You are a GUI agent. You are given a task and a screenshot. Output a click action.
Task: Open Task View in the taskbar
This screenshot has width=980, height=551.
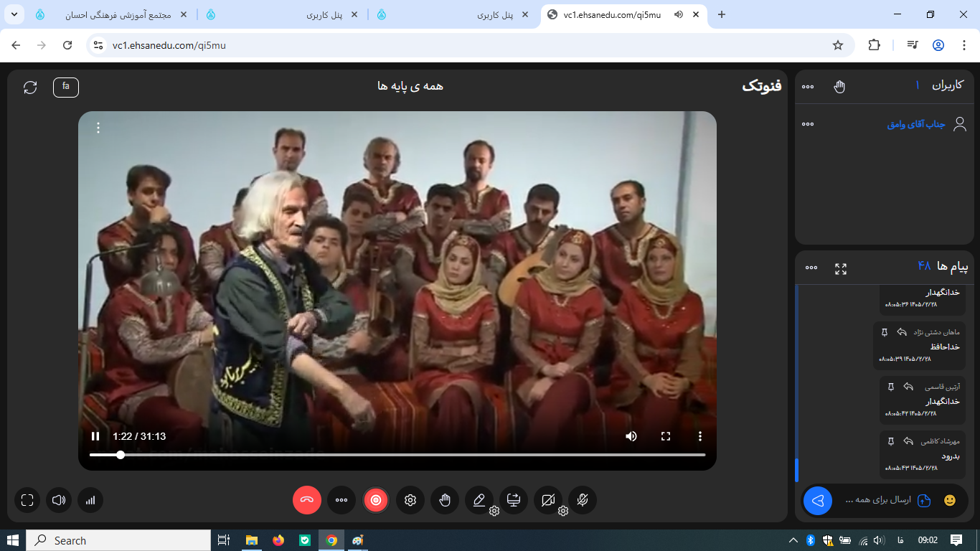tap(224, 540)
